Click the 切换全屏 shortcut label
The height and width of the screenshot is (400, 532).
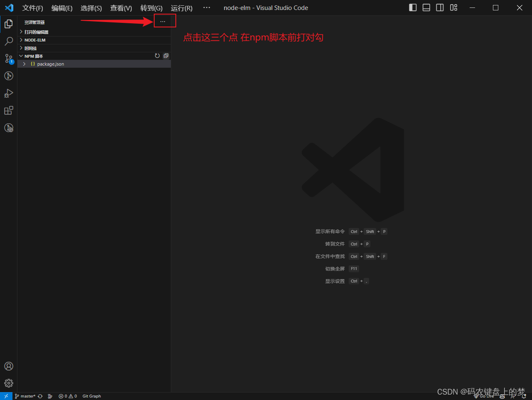pyautogui.click(x=335, y=269)
